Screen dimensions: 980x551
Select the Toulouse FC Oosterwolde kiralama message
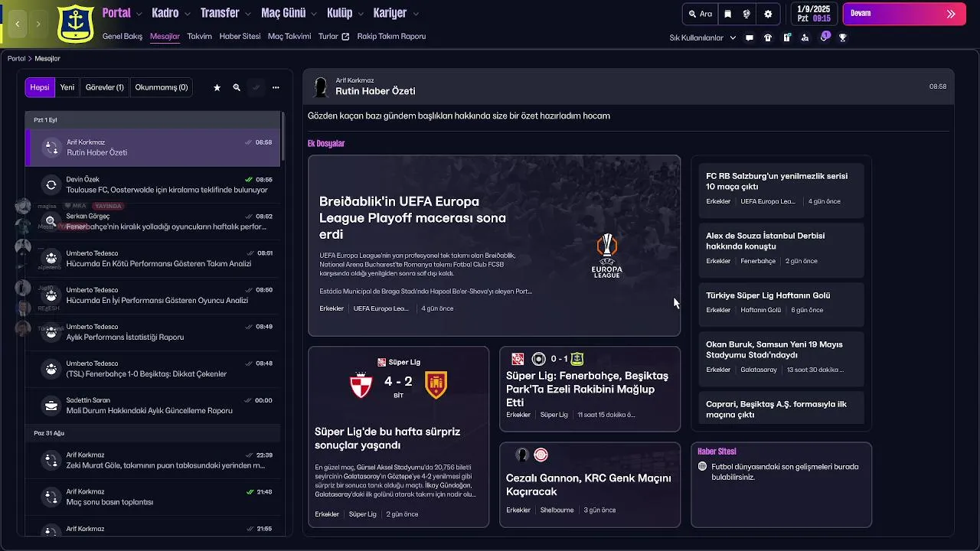153,184
